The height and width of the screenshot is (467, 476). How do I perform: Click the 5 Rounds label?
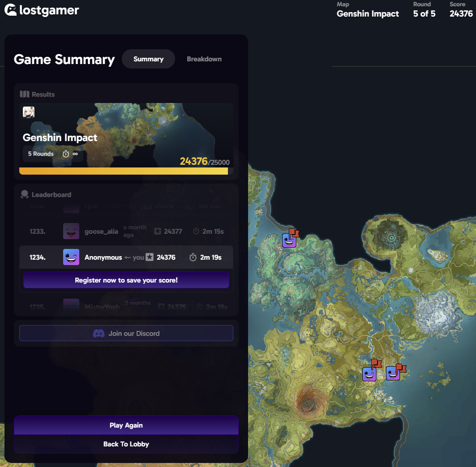pos(41,154)
